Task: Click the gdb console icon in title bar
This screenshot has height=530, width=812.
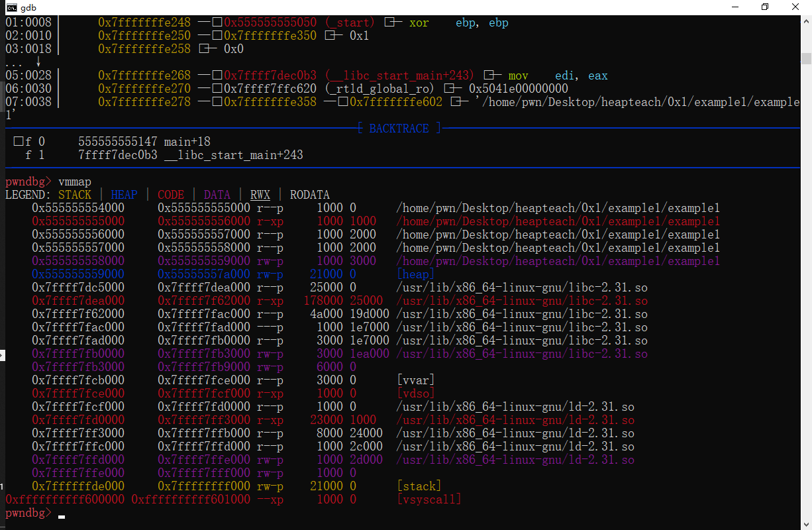Action: pyautogui.click(x=11, y=8)
